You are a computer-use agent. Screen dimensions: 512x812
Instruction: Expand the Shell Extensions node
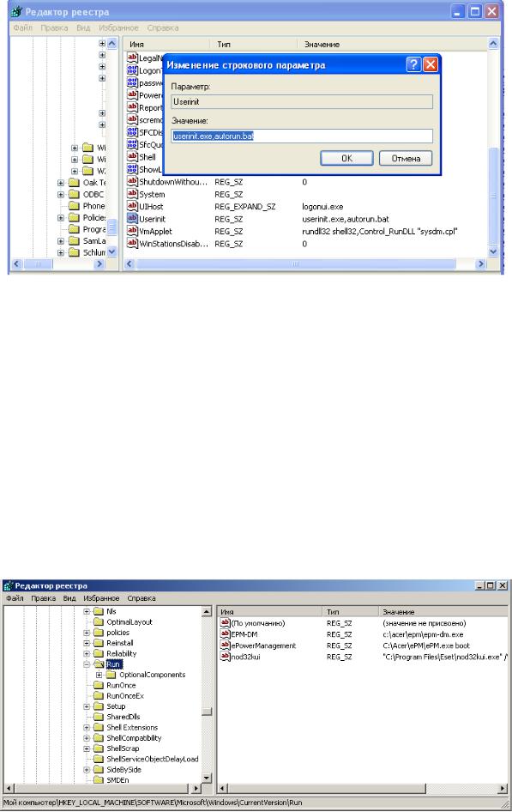(87, 728)
